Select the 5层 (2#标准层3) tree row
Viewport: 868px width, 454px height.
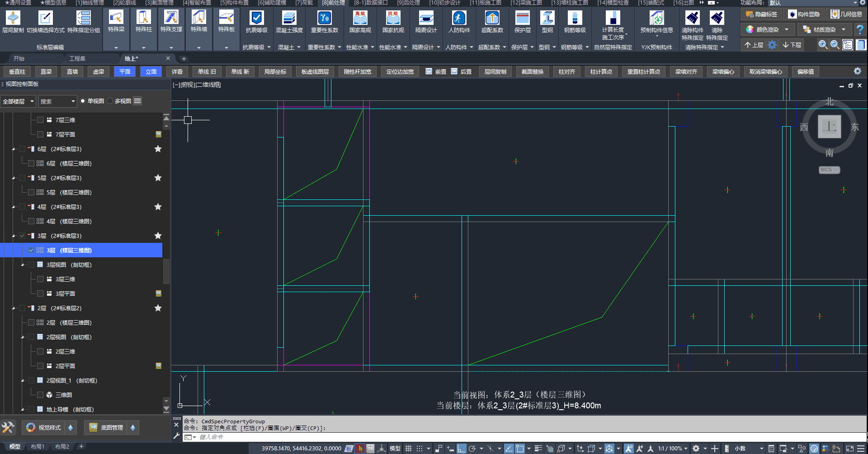(x=81, y=178)
